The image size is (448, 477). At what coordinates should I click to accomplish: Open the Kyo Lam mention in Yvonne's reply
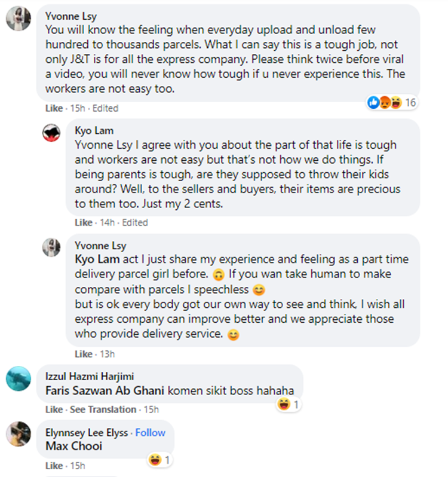point(96,259)
